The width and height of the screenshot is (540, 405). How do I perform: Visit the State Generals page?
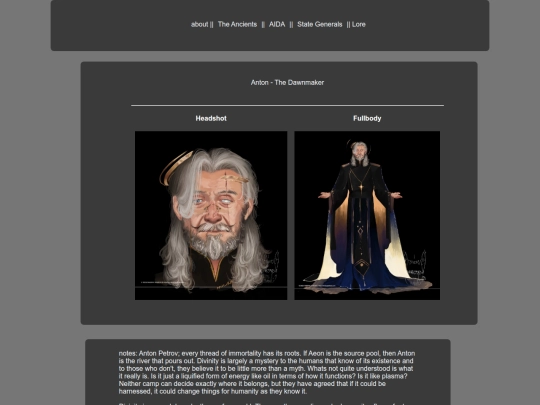click(x=320, y=24)
